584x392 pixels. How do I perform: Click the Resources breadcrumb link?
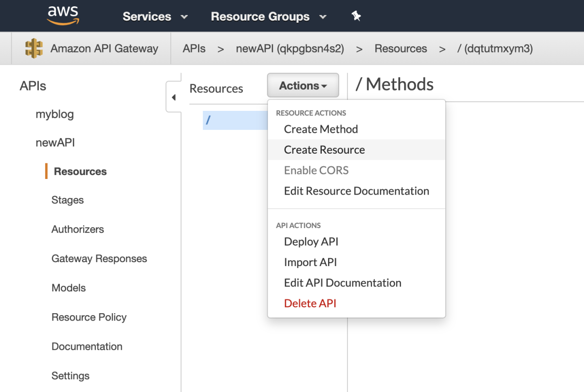coord(401,49)
